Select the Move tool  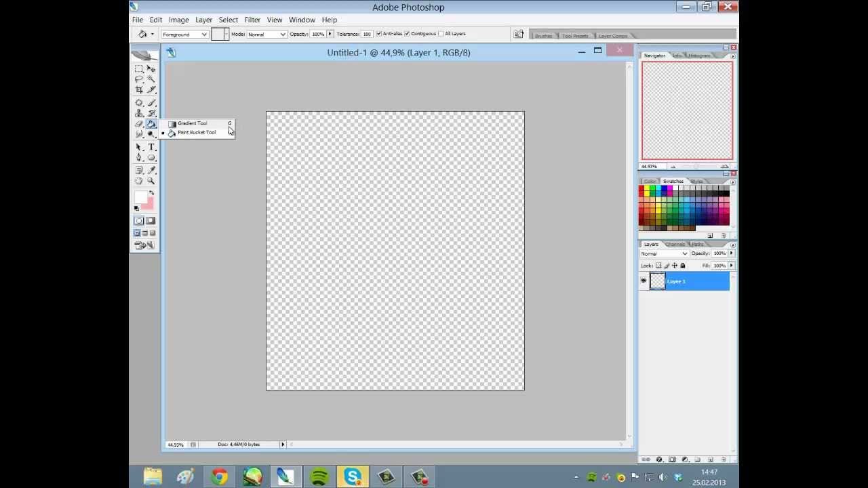tap(151, 68)
